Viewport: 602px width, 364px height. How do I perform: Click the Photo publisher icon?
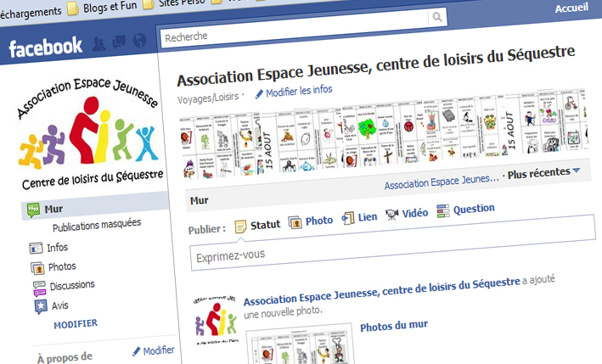(295, 222)
